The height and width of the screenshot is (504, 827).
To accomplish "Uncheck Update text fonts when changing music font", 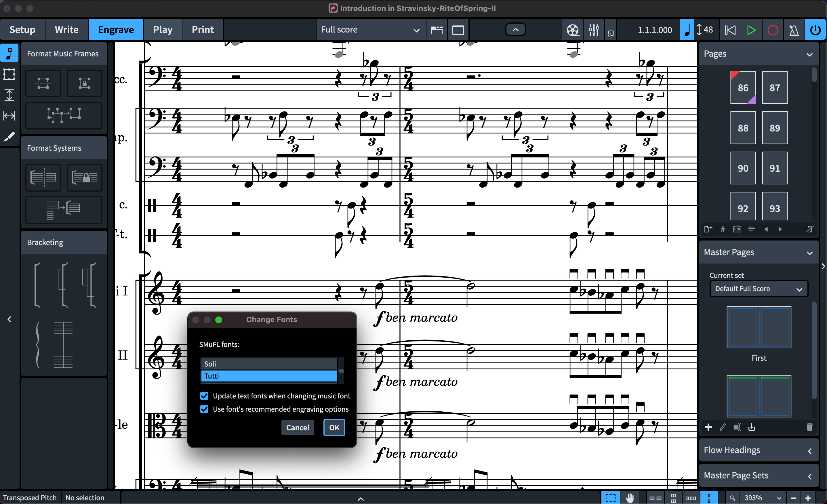I will coord(204,396).
